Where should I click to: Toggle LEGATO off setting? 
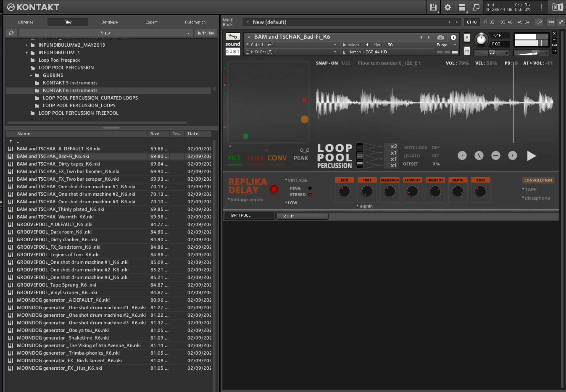[x=435, y=156]
